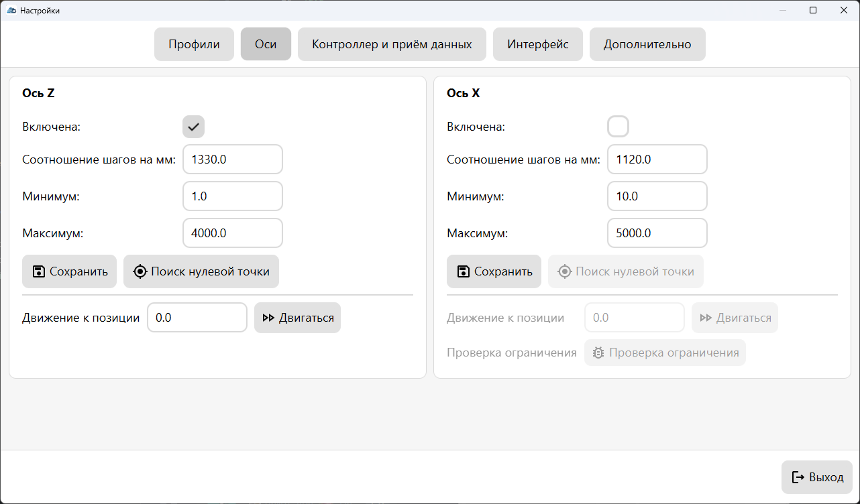The width and height of the screenshot is (860, 504).
Task: Disable the Ось Z Включена checkbox
Action: (193, 127)
